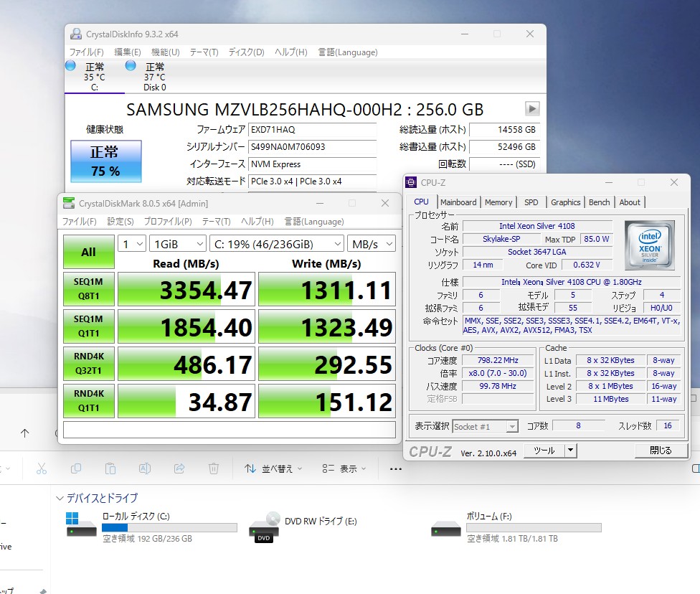The height and width of the screenshot is (594, 700).
Task: Click the RND4K Q1T1 write result 151.12
Action: click(327, 401)
